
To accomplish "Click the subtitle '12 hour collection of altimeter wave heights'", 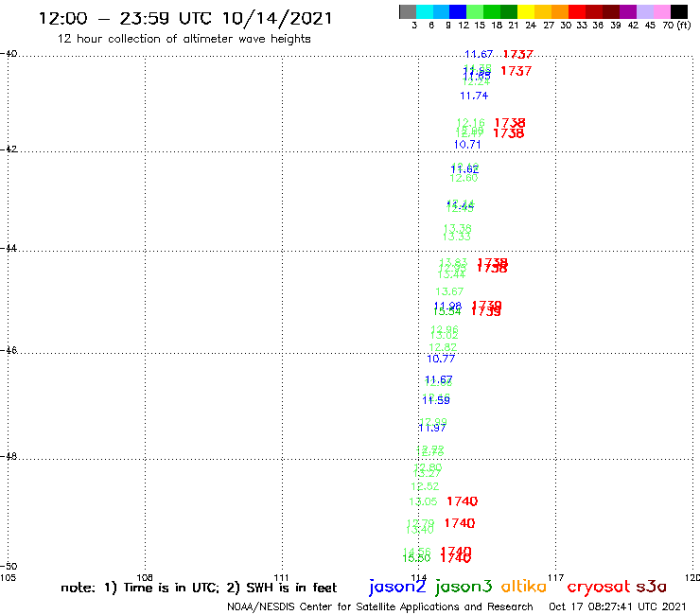I will tap(184, 39).
